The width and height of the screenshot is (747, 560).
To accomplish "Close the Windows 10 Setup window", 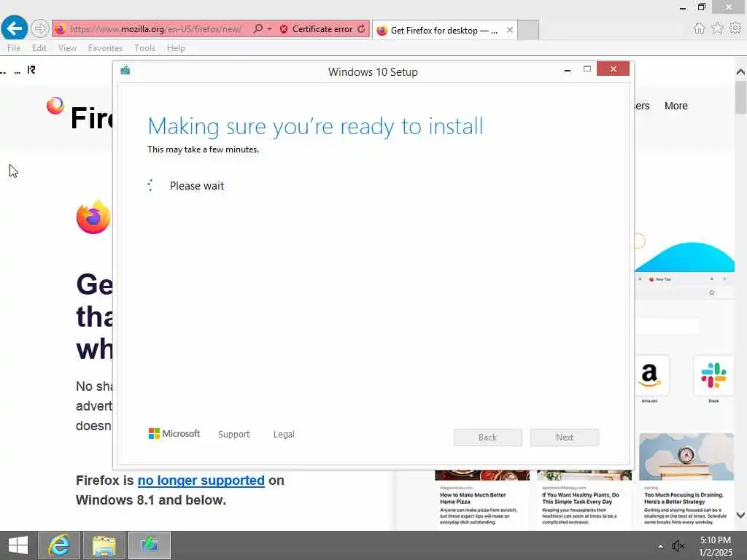I will pyautogui.click(x=613, y=69).
